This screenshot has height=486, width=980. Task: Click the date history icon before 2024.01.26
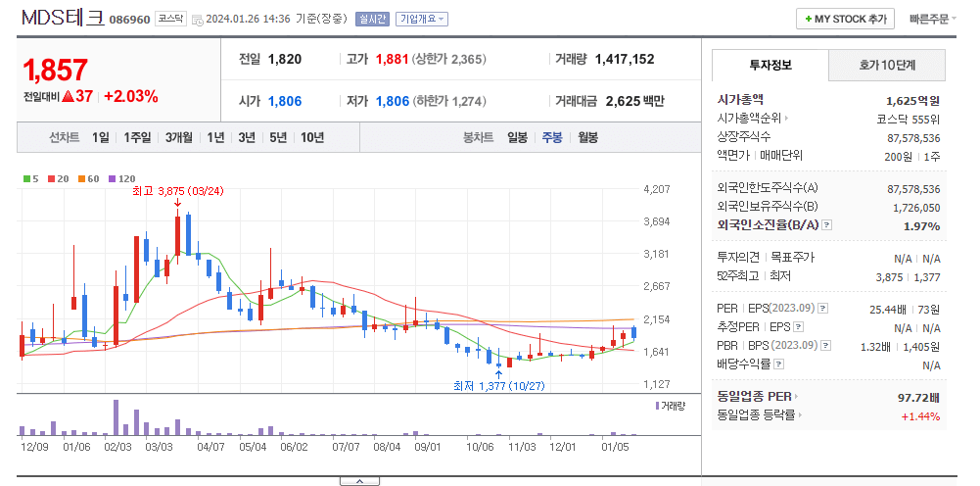pos(197,20)
